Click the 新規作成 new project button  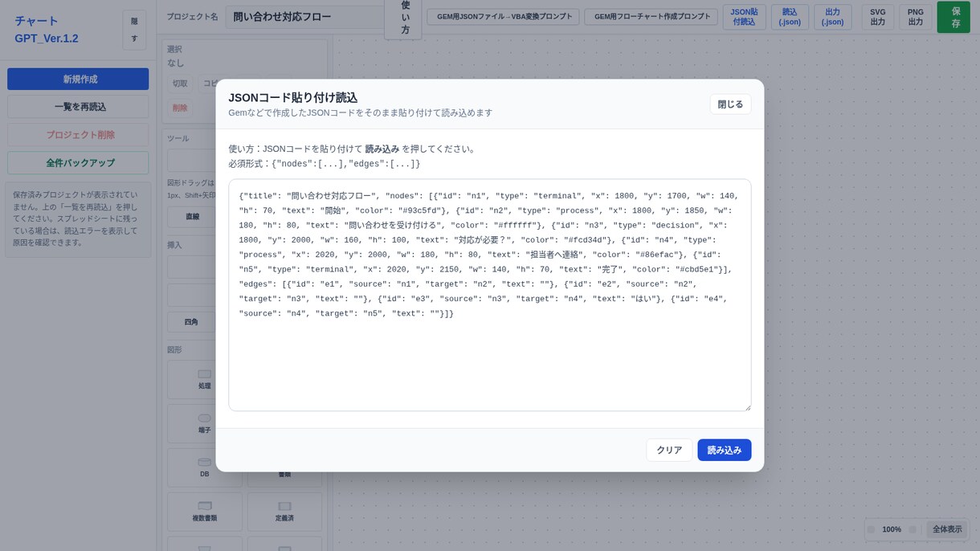78,79
